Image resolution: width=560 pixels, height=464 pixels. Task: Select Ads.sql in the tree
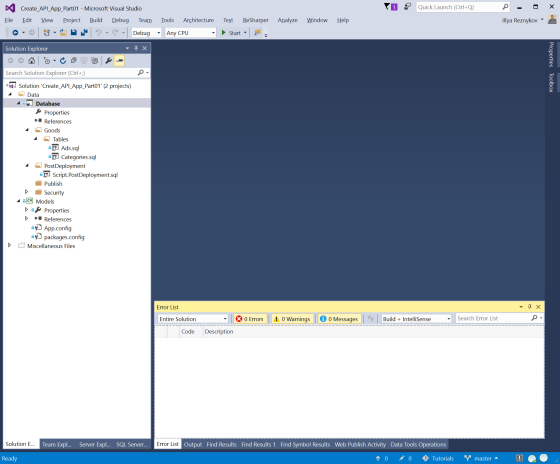[x=70, y=148]
